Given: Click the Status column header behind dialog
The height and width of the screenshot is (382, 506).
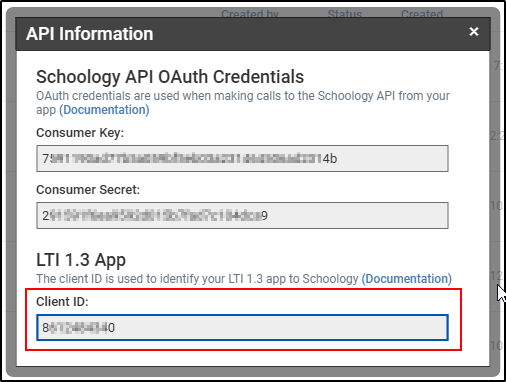Looking at the screenshot, I should [x=345, y=14].
